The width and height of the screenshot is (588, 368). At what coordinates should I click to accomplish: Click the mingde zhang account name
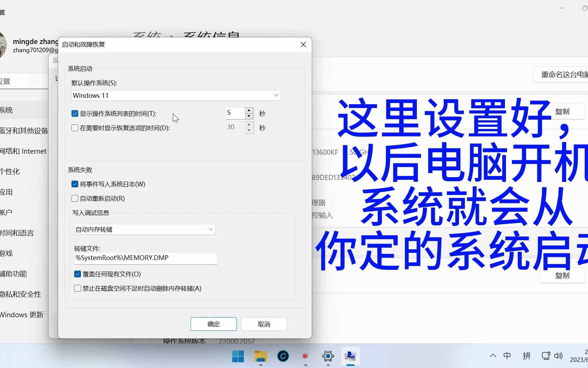click(x=36, y=42)
